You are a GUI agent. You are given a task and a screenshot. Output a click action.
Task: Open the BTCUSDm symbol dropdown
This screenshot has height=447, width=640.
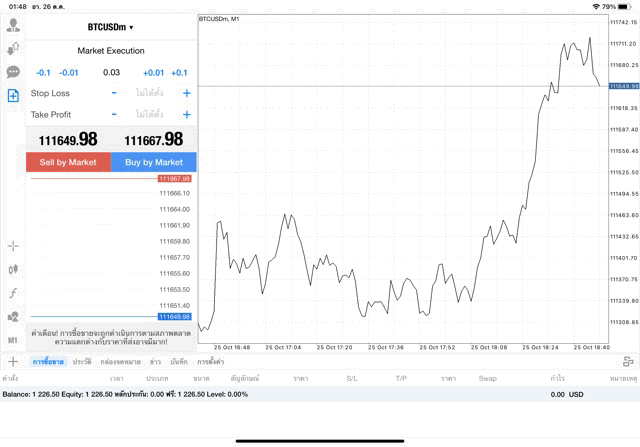click(110, 27)
